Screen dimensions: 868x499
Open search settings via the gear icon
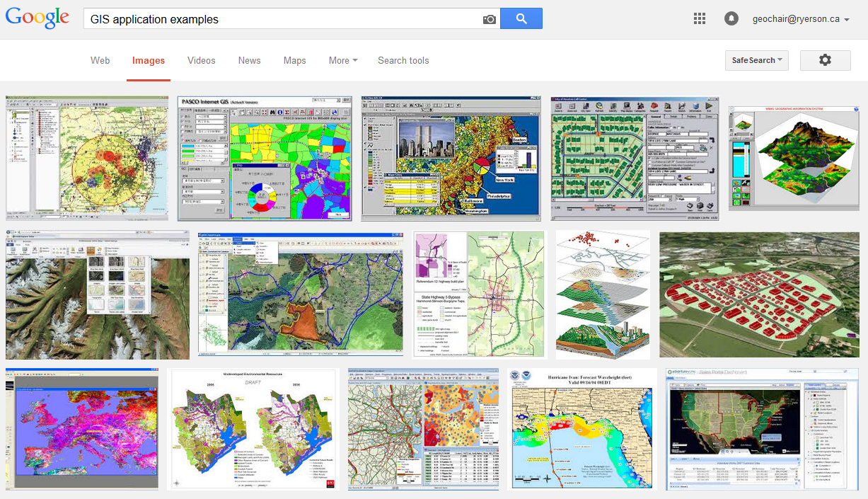coord(825,60)
